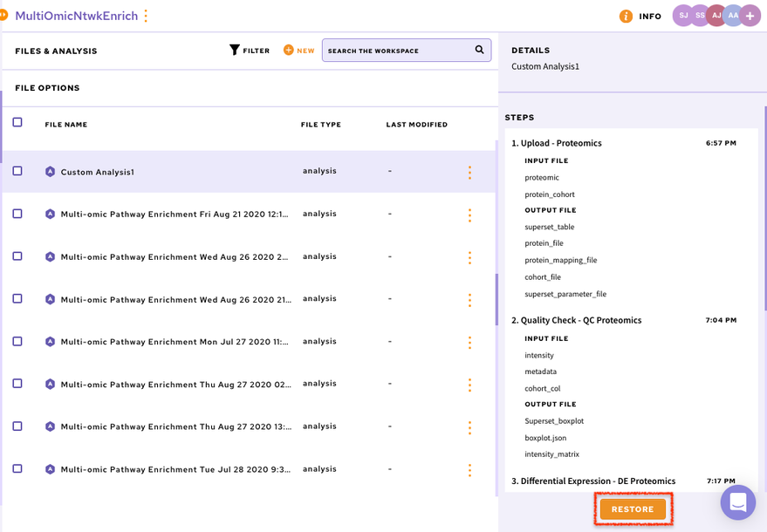Click step 3 Differential Expression - DE Proteomics

593,481
